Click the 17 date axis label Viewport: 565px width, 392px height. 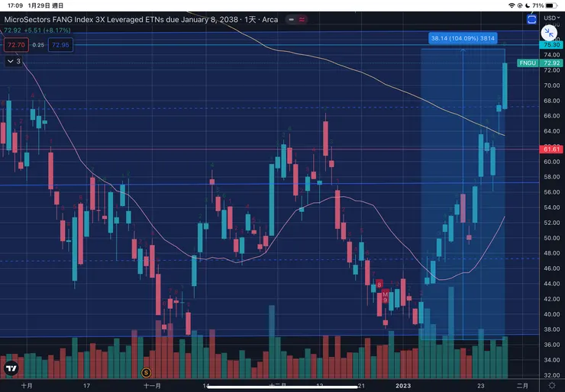86,386
